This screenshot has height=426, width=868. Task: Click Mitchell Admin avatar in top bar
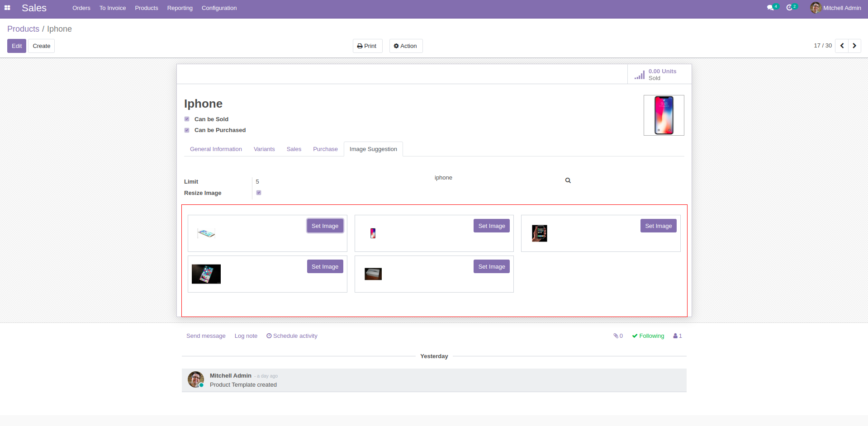click(816, 8)
